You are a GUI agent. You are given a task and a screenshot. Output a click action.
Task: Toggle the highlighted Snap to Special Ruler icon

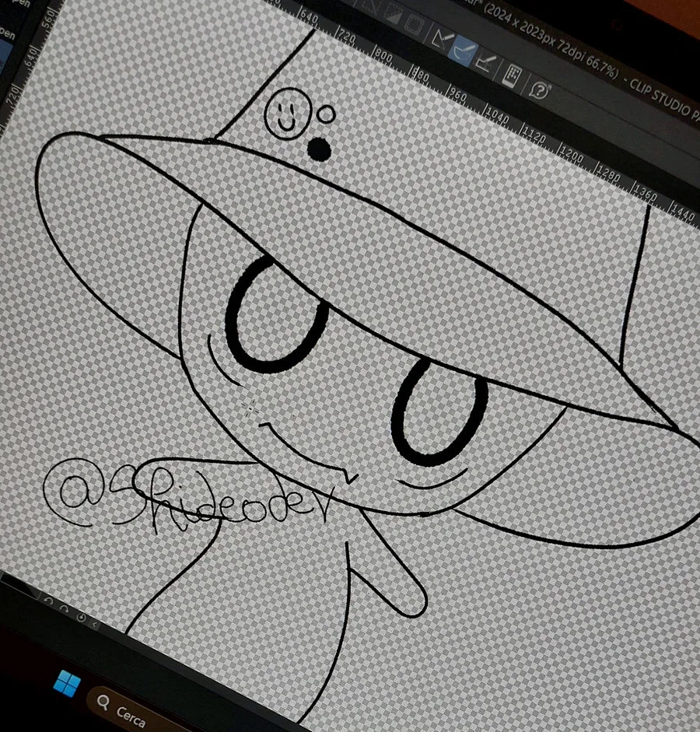[462, 51]
